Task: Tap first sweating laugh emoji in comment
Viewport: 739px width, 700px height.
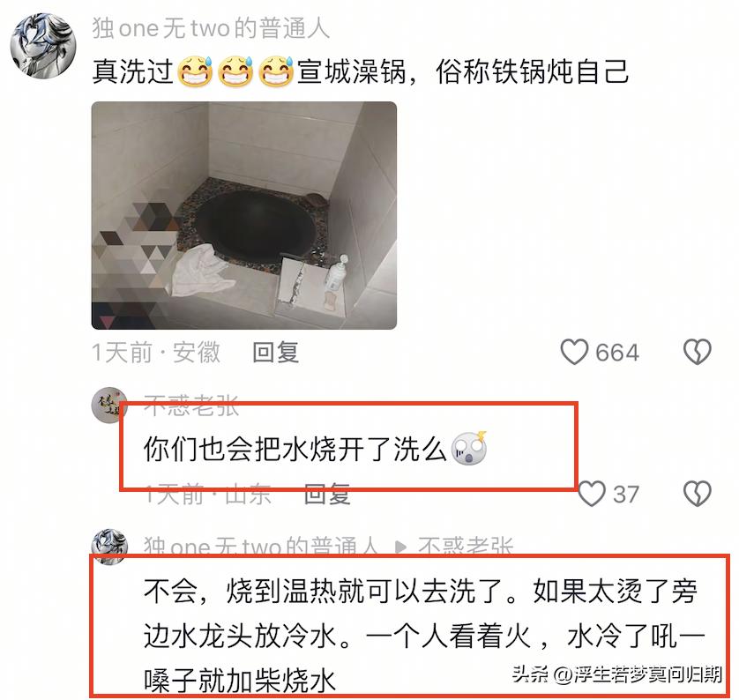Action: pyautogui.click(x=195, y=71)
